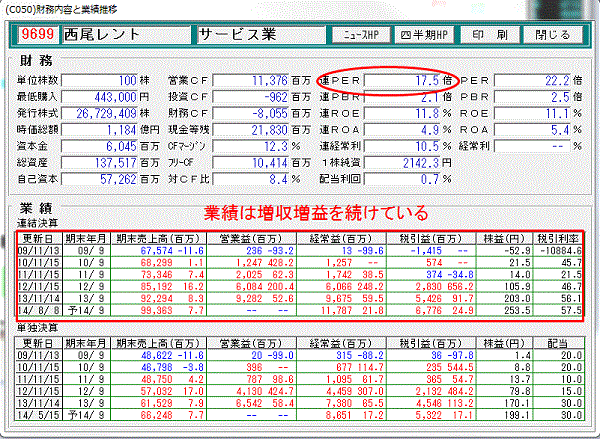Click the 連ROA value 4.9
Screen dimensions: 600x439
[402, 130]
